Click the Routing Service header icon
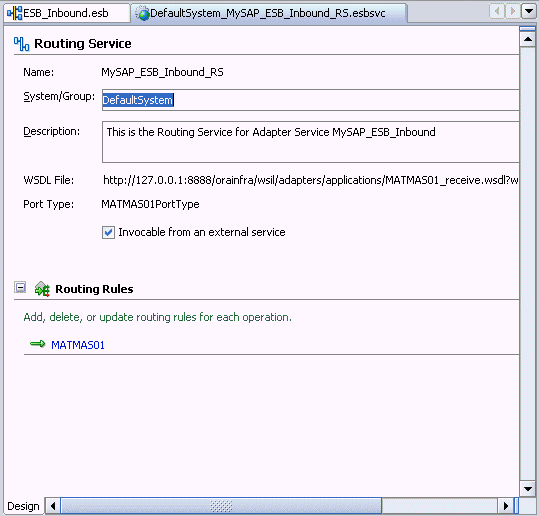The height and width of the screenshot is (516, 539). click(22, 44)
